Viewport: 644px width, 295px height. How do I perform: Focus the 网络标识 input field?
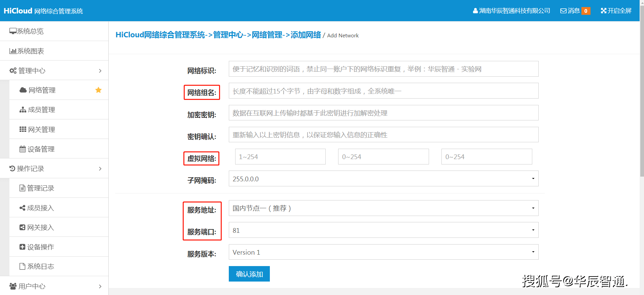coord(384,69)
